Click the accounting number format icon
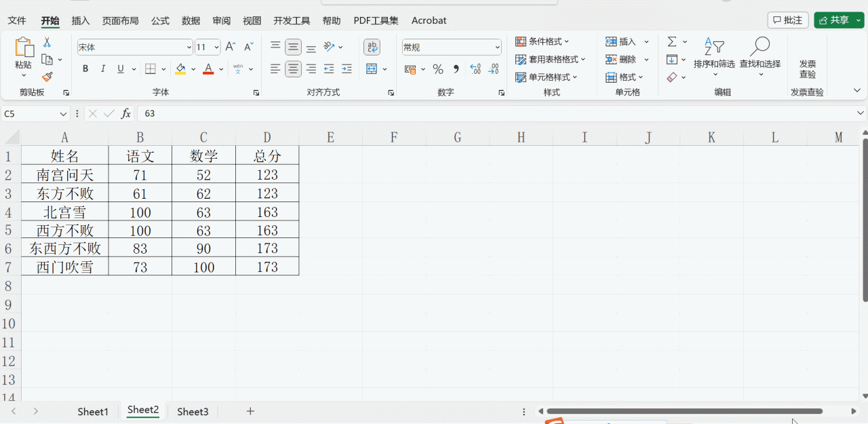The width and height of the screenshot is (868, 424). 410,69
